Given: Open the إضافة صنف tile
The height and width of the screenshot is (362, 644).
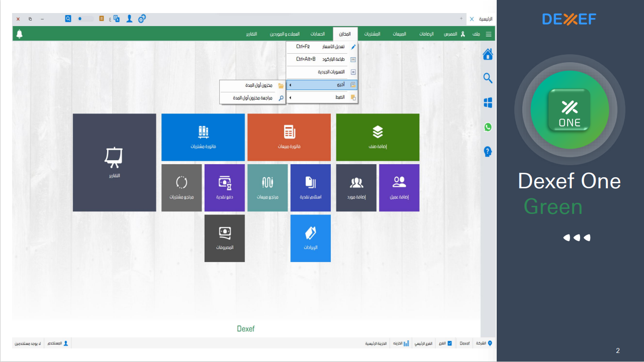Looking at the screenshot, I should click(x=378, y=138).
